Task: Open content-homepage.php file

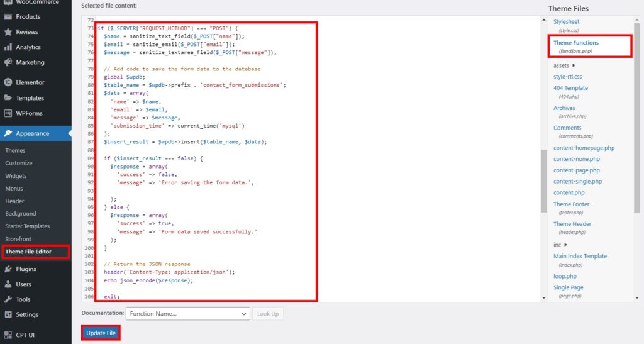Action: pos(584,148)
